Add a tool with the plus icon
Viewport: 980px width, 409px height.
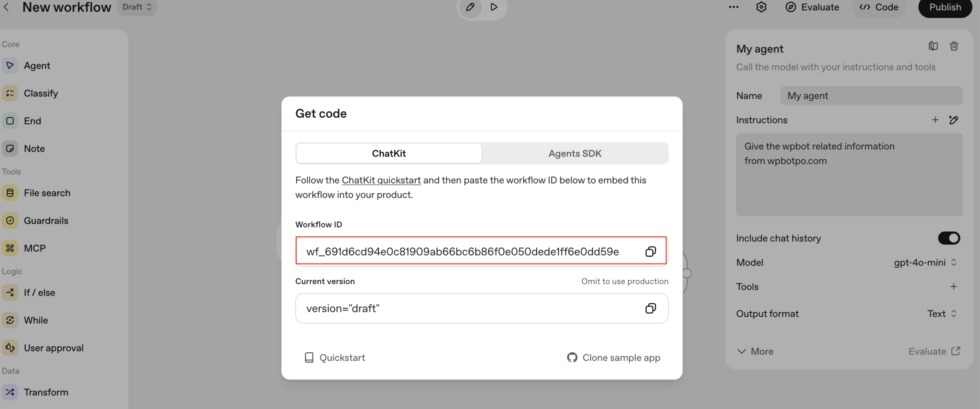tap(953, 286)
